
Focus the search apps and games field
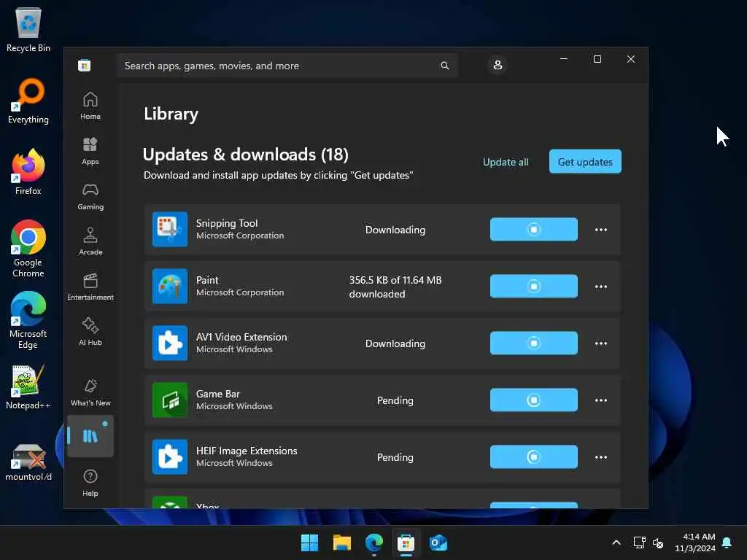click(287, 66)
